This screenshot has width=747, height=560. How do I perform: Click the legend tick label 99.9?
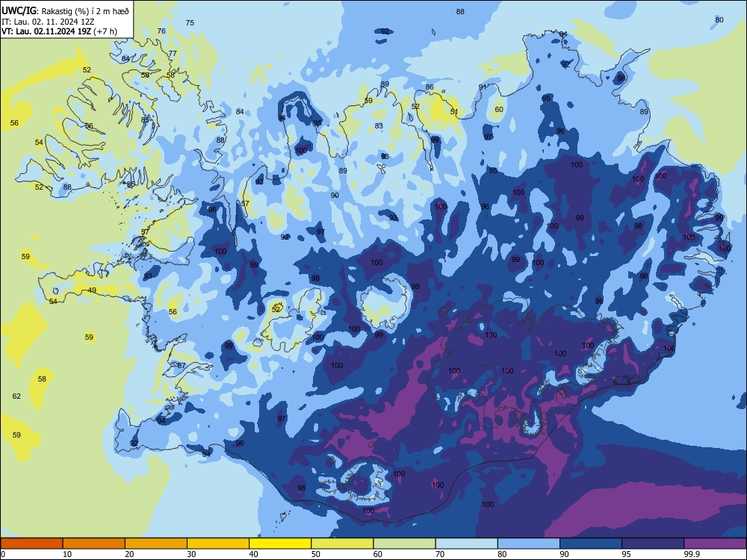click(691, 554)
